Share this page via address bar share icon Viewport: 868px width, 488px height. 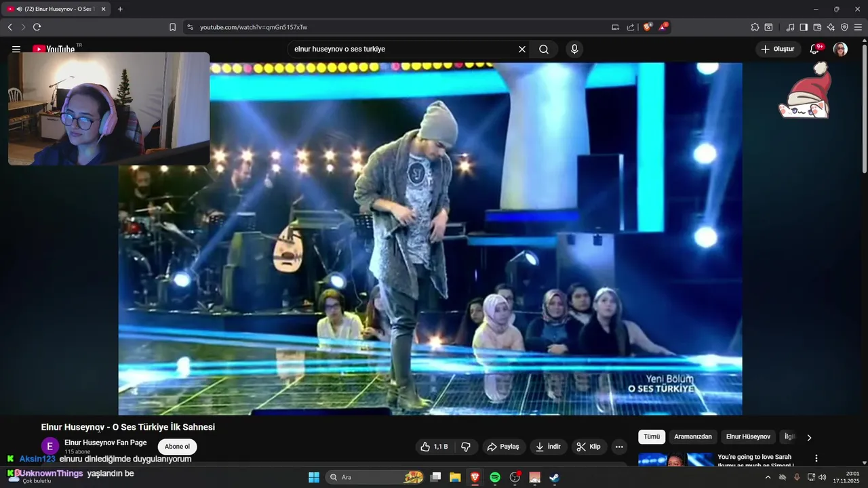[631, 27]
